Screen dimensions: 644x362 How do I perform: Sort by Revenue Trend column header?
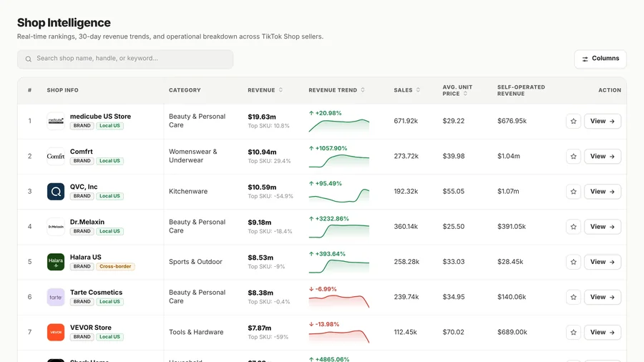pyautogui.click(x=336, y=90)
